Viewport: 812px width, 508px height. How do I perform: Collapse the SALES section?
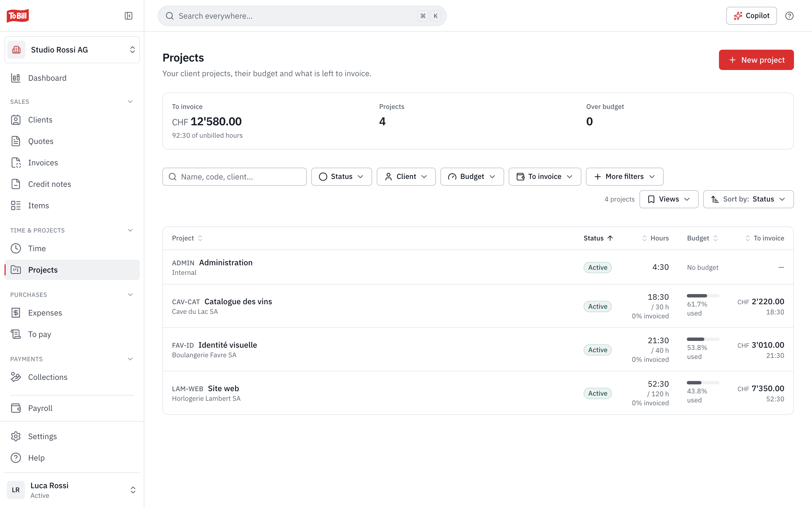(130, 102)
